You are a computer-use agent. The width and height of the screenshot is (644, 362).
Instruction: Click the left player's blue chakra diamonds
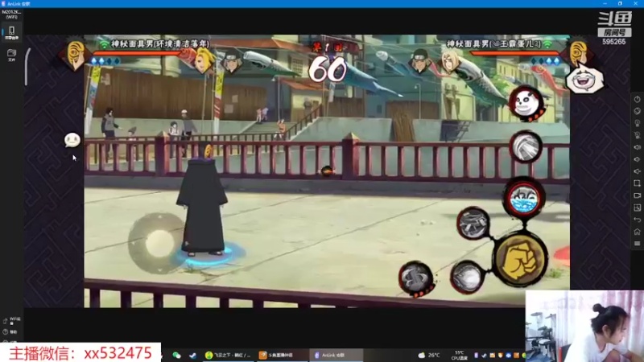(x=105, y=61)
